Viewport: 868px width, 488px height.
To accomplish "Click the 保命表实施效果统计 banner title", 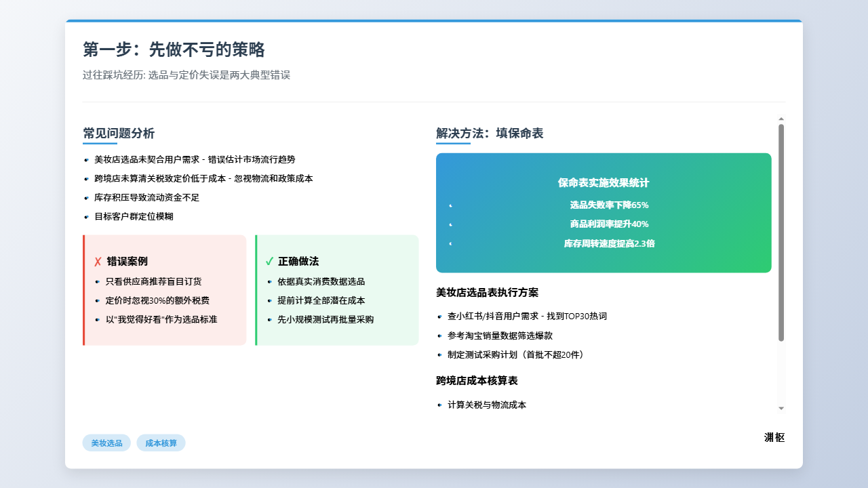I will 604,183.
